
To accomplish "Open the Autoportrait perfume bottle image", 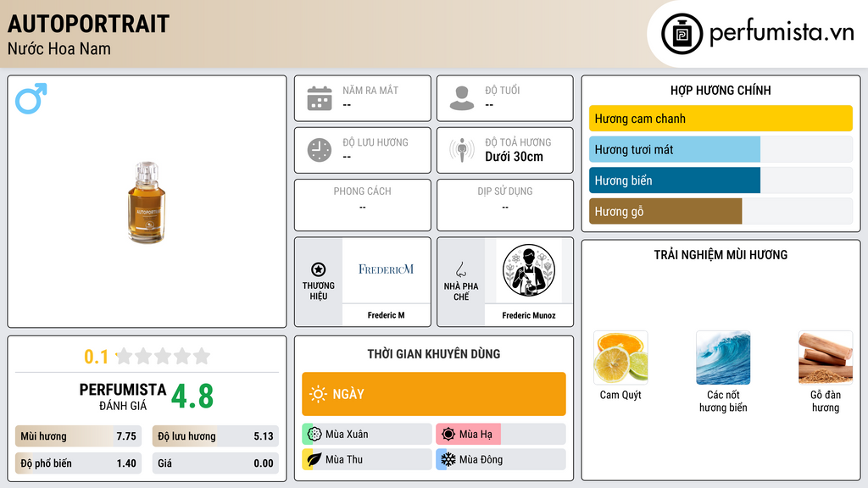I will pos(147,202).
